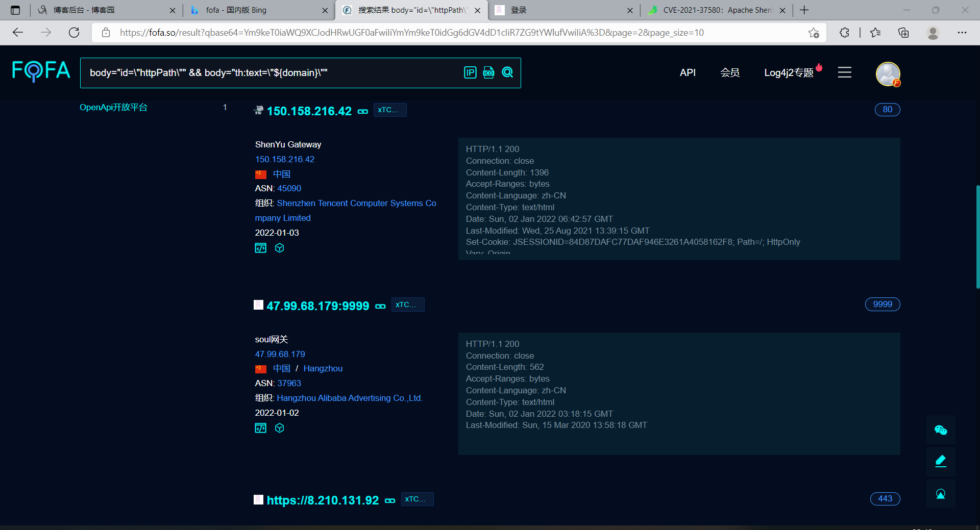This screenshot has width=980, height=530.
Task: Click the small IP link 47.99.68.179
Action: pos(280,354)
